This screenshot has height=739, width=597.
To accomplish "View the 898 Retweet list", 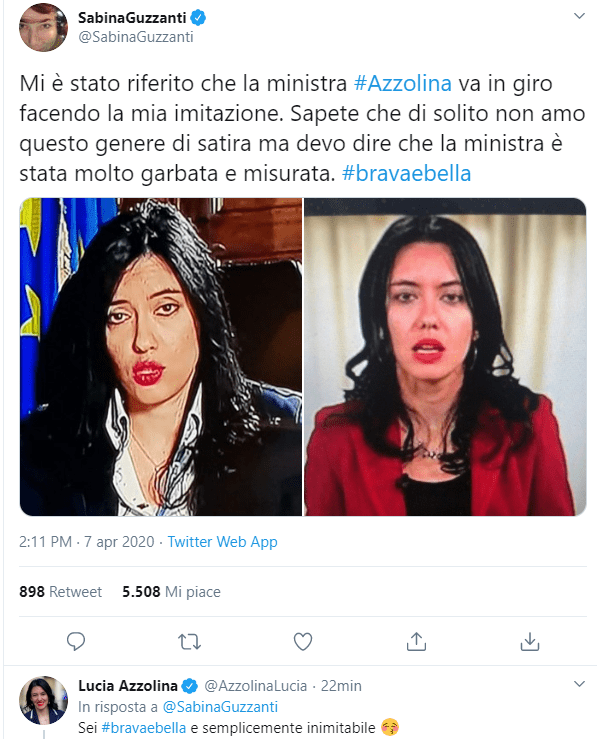I will [60, 592].
